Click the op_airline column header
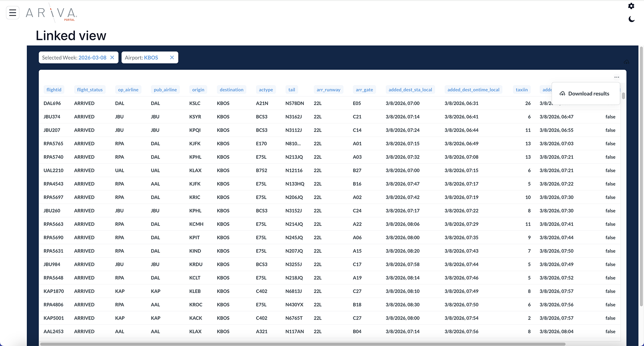This screenshot has height=346, width=644. click(x=128, y=90)
